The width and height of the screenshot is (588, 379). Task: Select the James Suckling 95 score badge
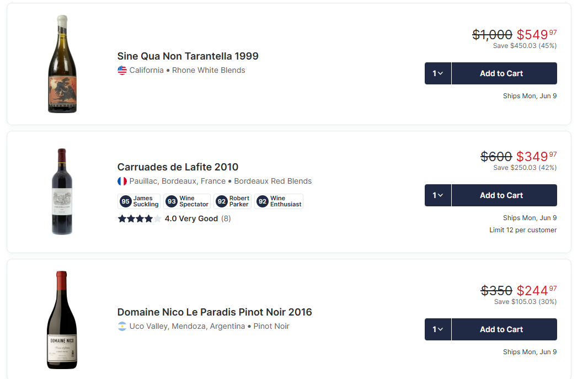pos(138,201)
